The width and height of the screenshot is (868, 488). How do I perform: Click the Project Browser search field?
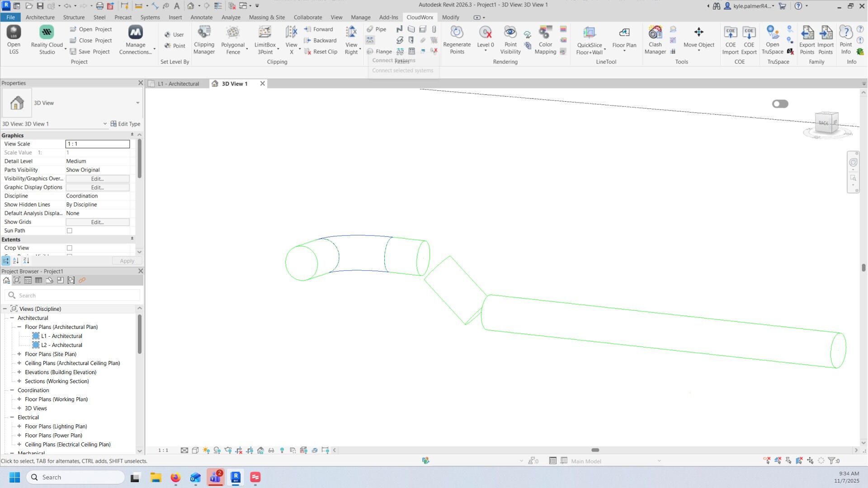coord(77,296)
